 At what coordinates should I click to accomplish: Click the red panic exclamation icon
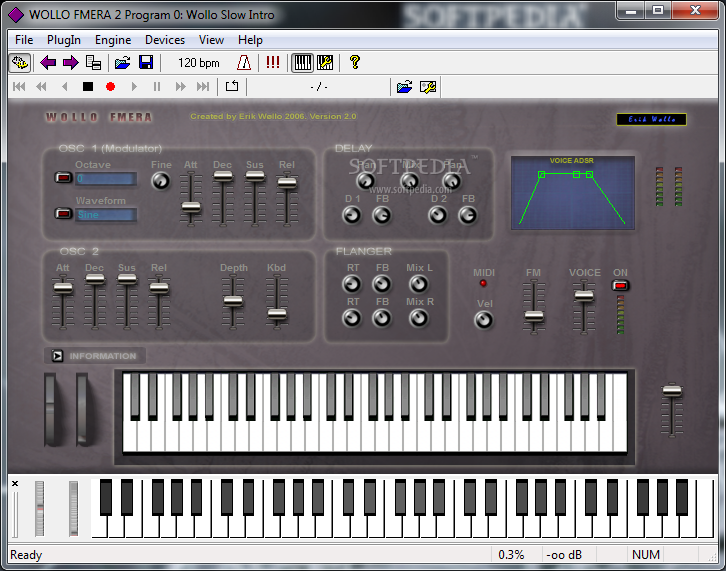click(x=273, y=63)
